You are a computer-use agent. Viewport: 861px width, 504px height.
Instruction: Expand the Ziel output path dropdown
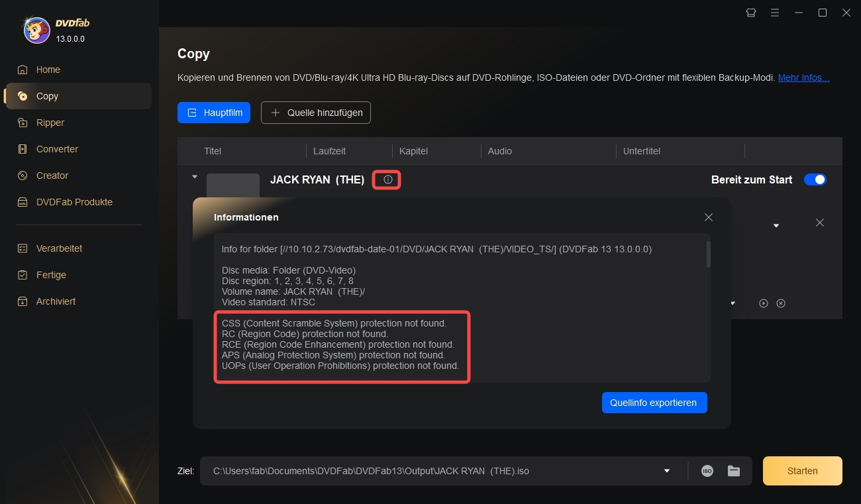[x=667, y=471]
